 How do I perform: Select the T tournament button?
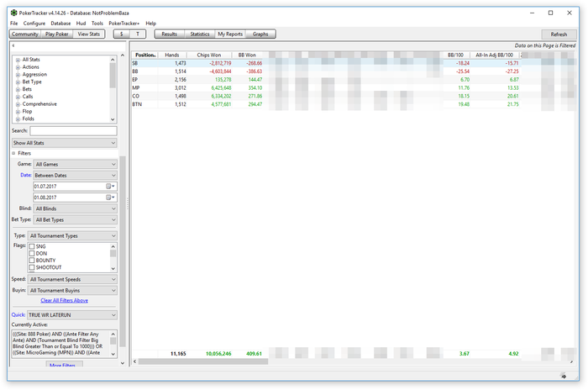point(138,34)
